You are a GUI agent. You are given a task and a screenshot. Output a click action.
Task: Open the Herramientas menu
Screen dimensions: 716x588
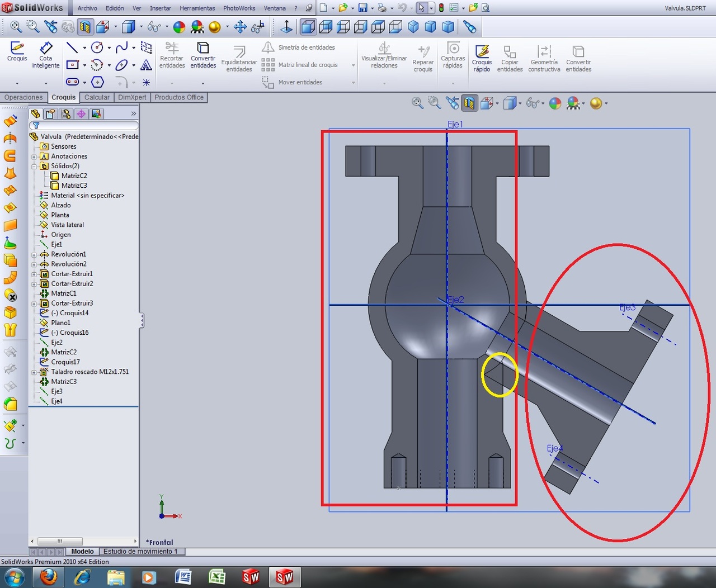pyautogui.click(x=197, y=8)
